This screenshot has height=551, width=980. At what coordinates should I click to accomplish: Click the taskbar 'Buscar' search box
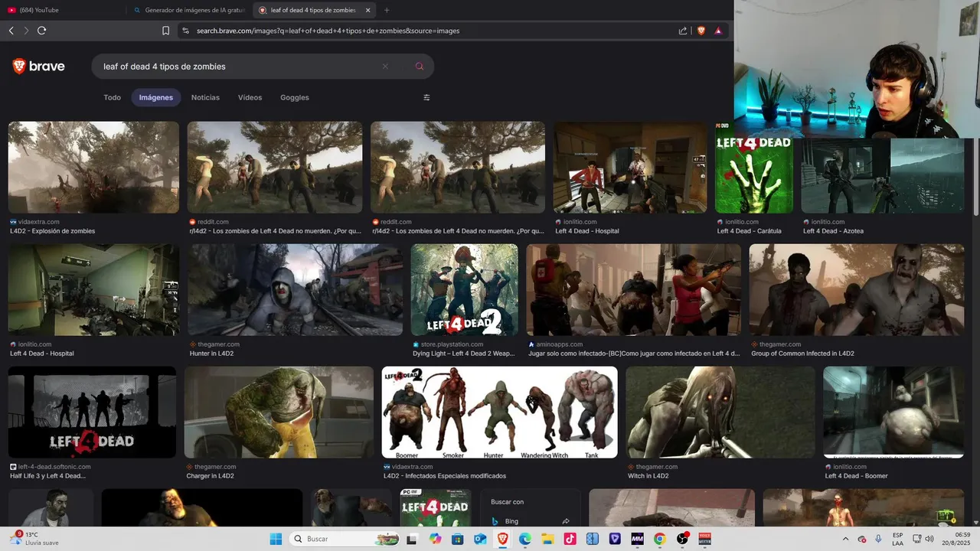[x=344, y=539]
